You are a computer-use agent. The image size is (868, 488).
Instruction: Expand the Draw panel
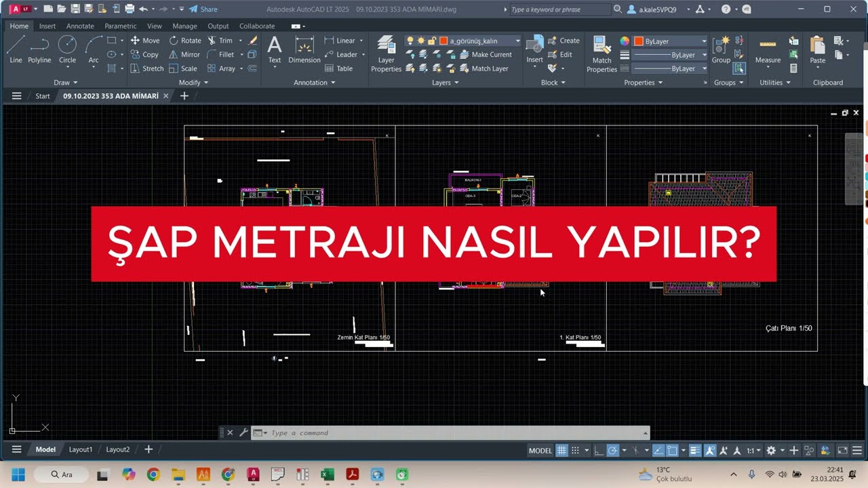(x=64, y=83)
